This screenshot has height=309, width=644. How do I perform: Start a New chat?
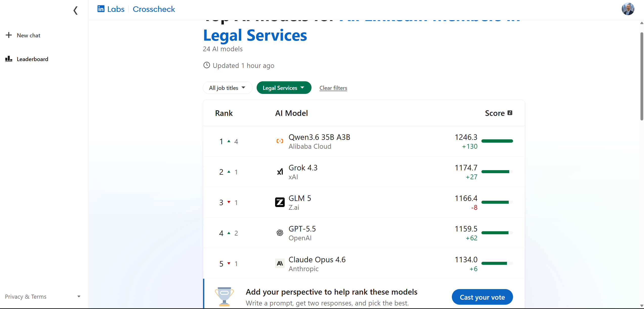[23, 35]
